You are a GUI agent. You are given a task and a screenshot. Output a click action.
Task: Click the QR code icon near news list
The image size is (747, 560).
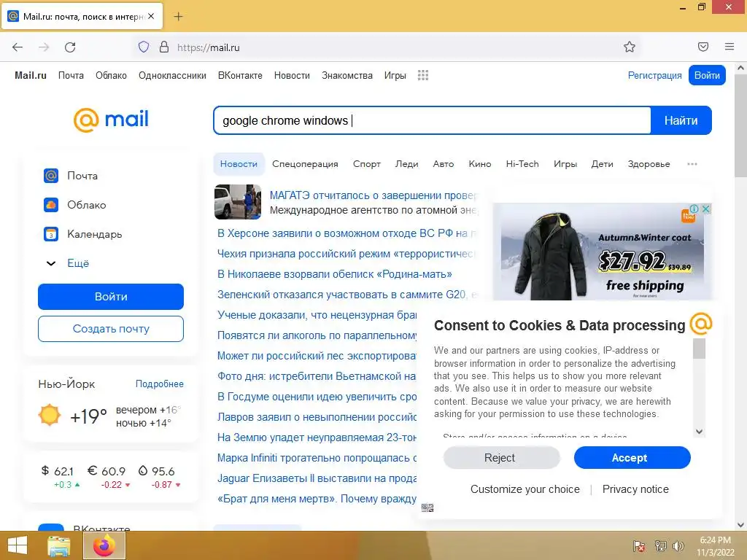click(x=427, y=508)
